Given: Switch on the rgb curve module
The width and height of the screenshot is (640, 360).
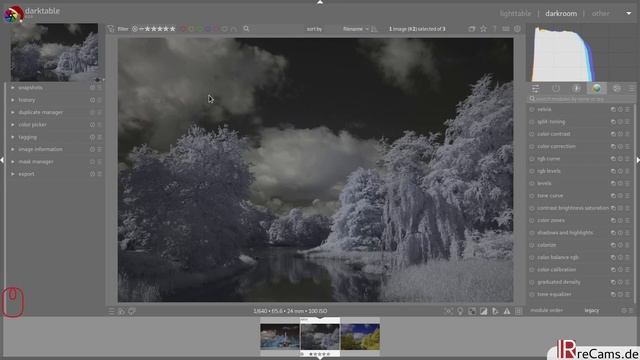Looking at the screenshot, I should [x=532, y=159].
